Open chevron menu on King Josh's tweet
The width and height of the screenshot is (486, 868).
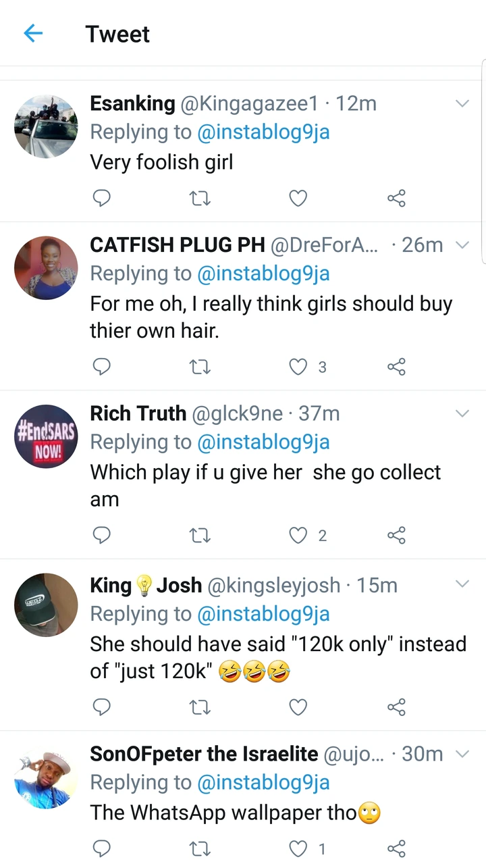[x=462, y=584]
